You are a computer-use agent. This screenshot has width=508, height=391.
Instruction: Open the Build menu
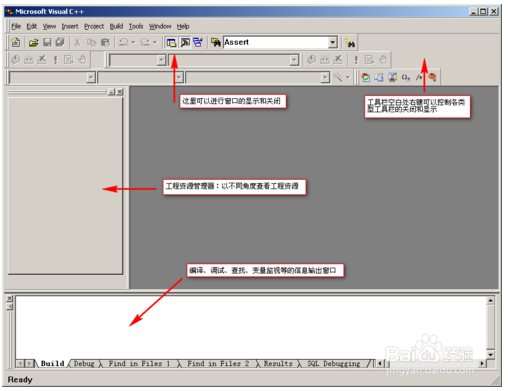click(x=116, y=26)
